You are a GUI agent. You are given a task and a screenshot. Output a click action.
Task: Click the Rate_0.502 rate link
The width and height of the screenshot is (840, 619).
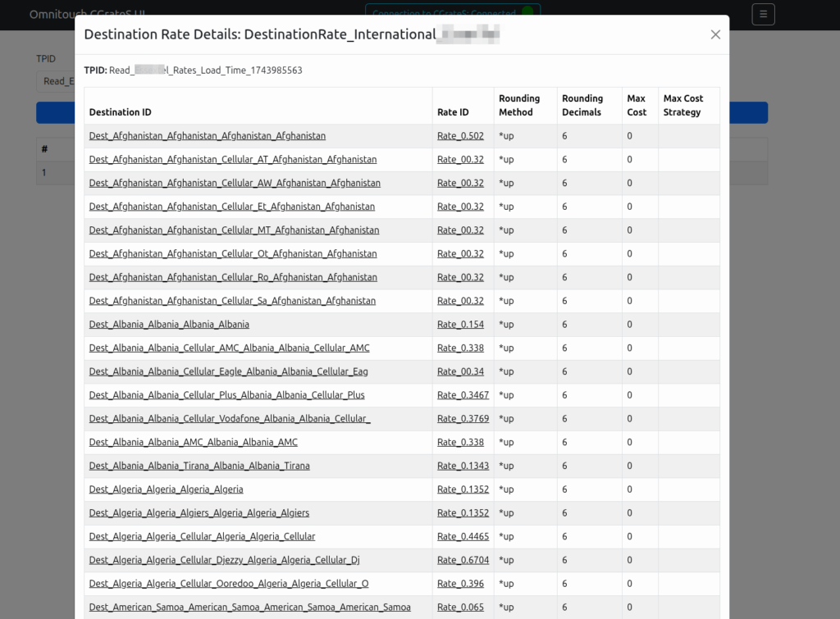click(460, 136)
